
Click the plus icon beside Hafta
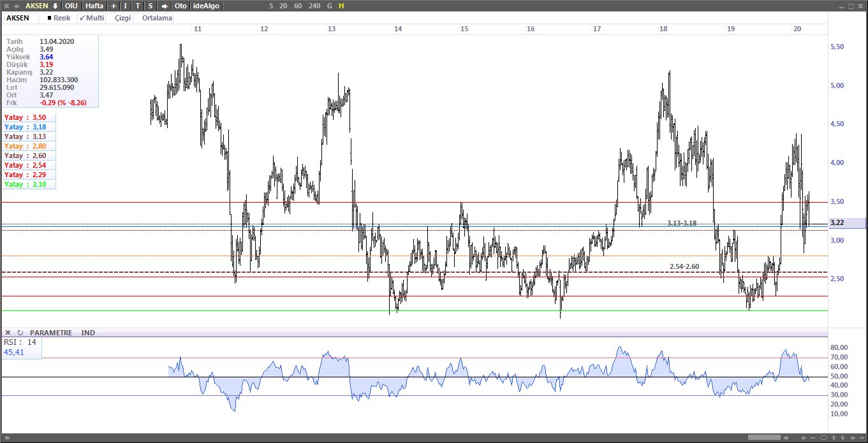pyautogui.click(x=114, y=6)
